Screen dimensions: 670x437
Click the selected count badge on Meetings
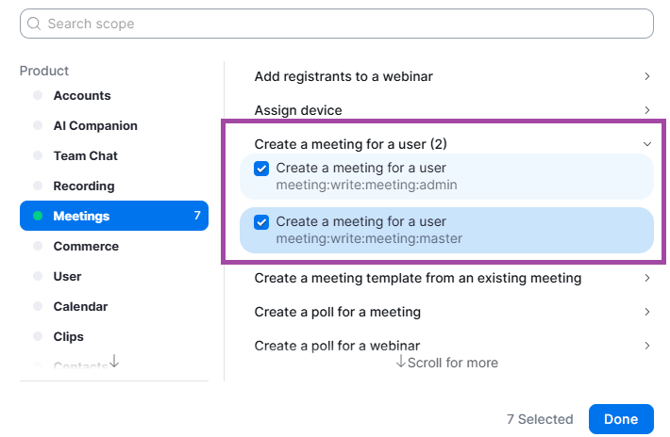[197, 216]
